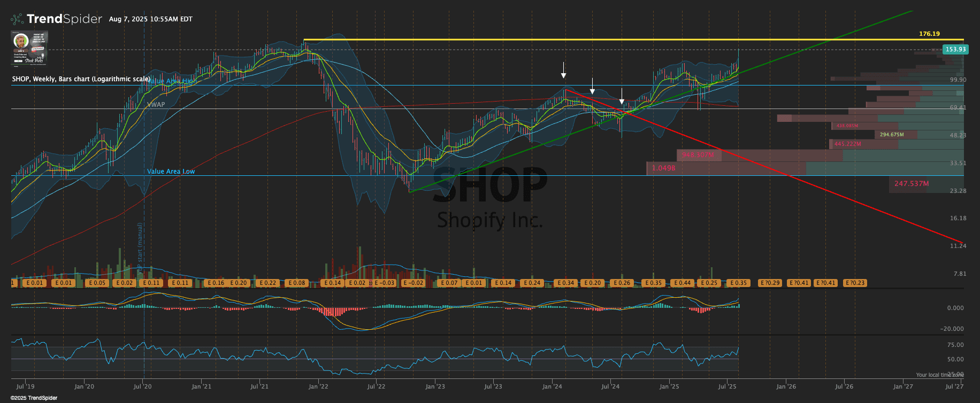Screen dimensions: 980x403
Task: Click the 16.18 price axis label
Action: click(958, 218)
